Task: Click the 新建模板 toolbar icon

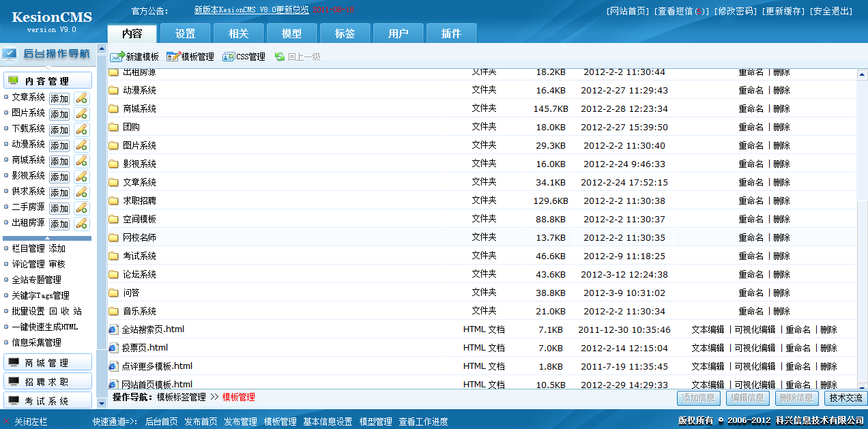Action: click(117, 57)
